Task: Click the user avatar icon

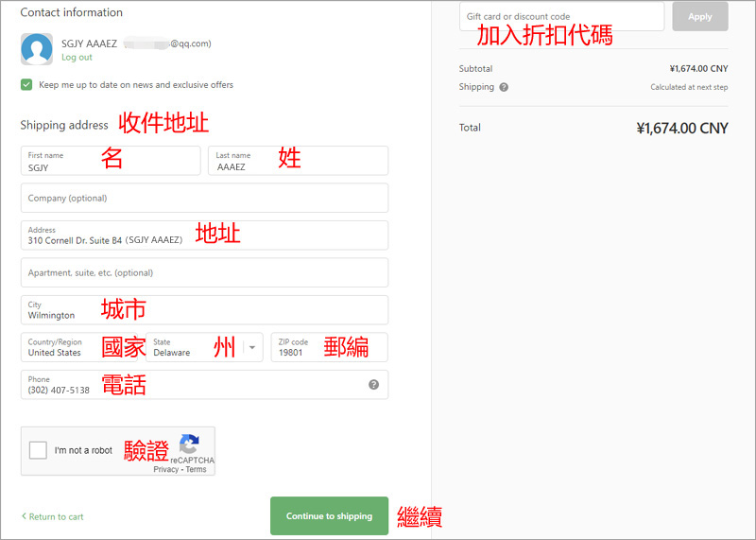Action: [37, 49]
